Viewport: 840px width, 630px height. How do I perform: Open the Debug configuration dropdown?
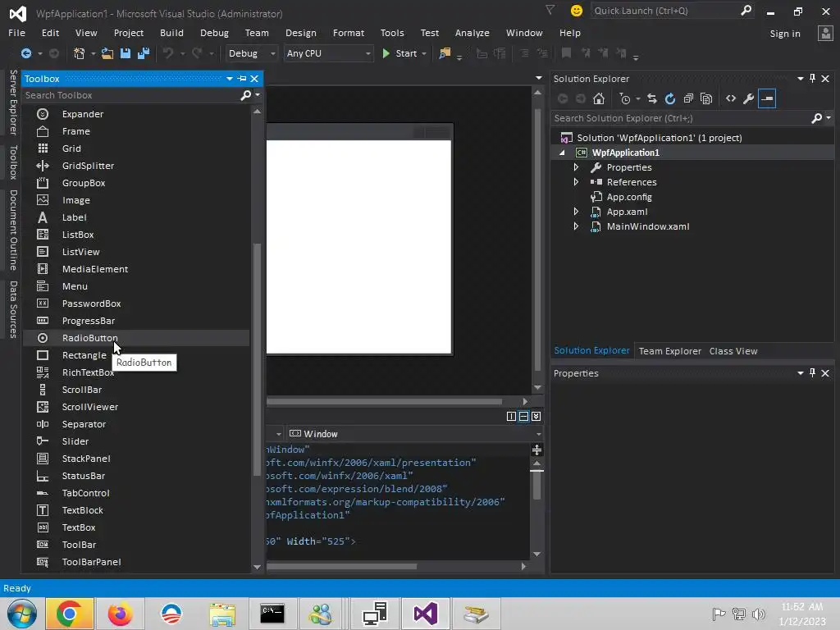tap(251, 53)
